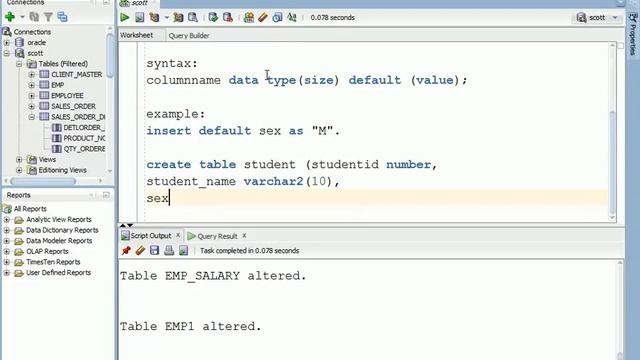Select the EMPLOYEE table in tree
640x360 pixels.
coord(67,96)
